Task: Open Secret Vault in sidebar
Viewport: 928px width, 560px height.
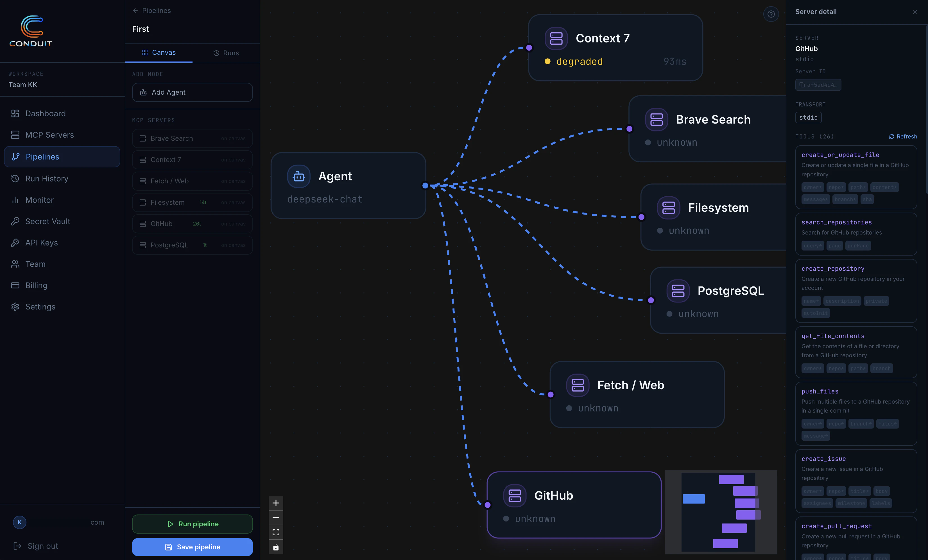Action: point(47,221)
